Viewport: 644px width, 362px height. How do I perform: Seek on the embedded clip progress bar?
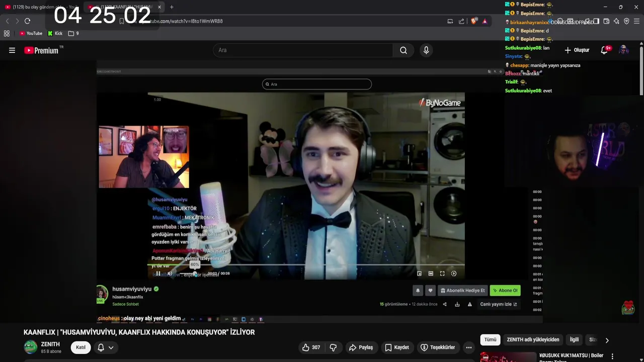tap(306, 265)
